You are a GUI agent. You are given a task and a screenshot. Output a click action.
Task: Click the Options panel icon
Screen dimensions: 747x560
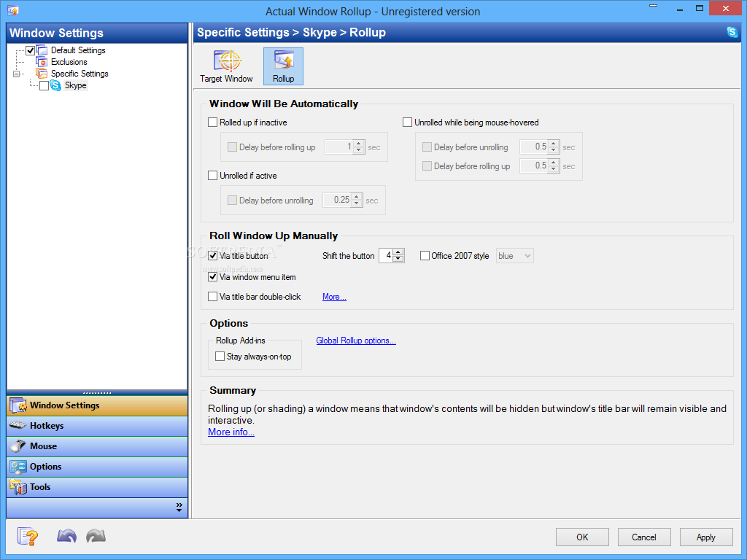(x=18, y=467)
